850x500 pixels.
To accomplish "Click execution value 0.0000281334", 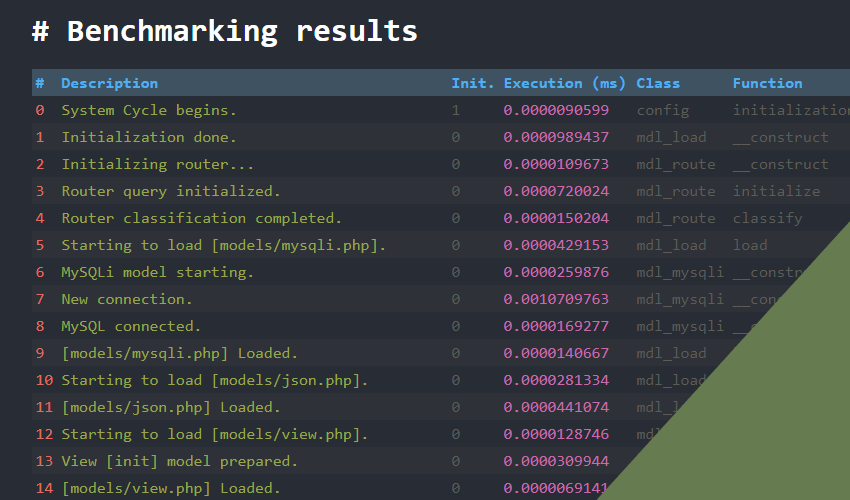I will click(556, 380).
